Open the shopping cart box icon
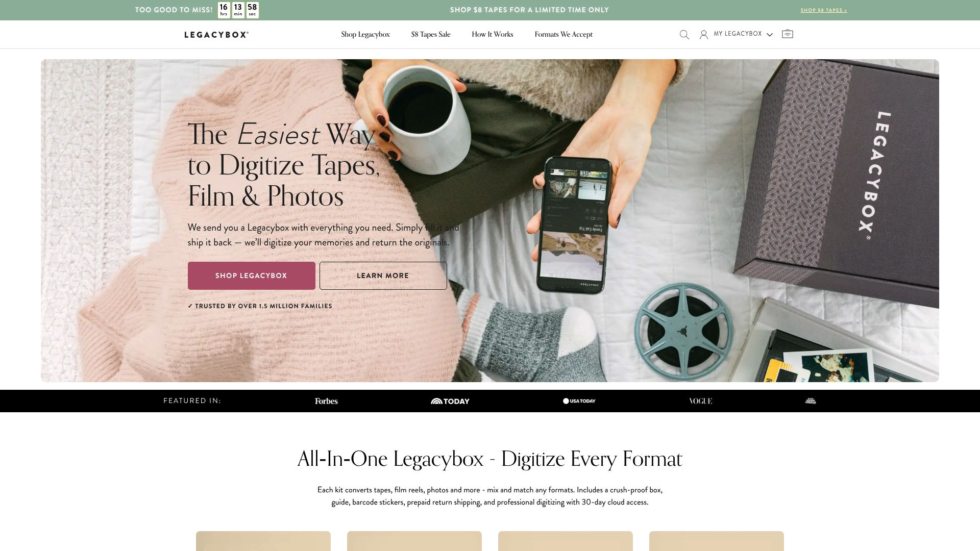This screenshot has height=551, width=980. [x=788, y=34]
